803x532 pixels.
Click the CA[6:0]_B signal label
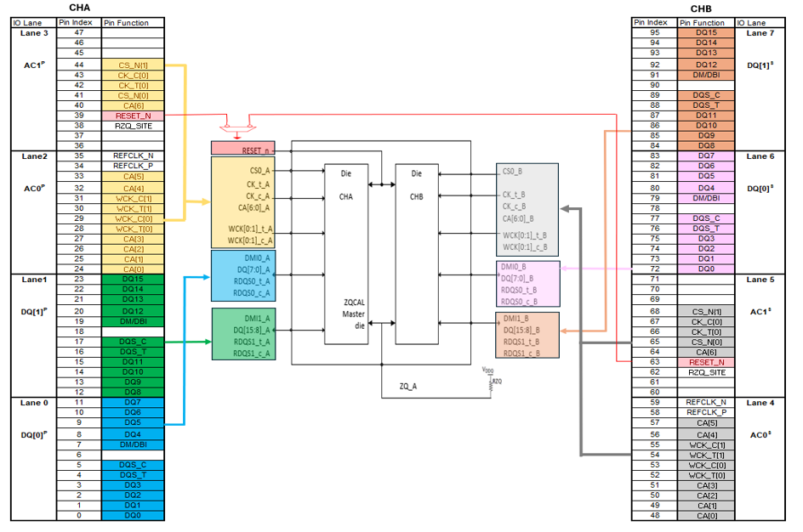coord(518,218)
